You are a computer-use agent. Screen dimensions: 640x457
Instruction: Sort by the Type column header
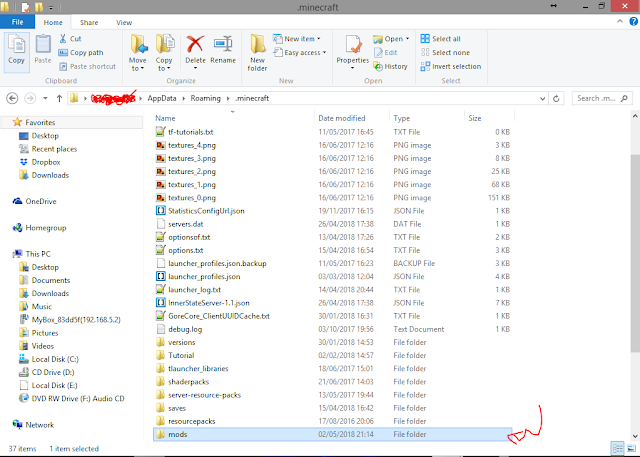[402, 118]
